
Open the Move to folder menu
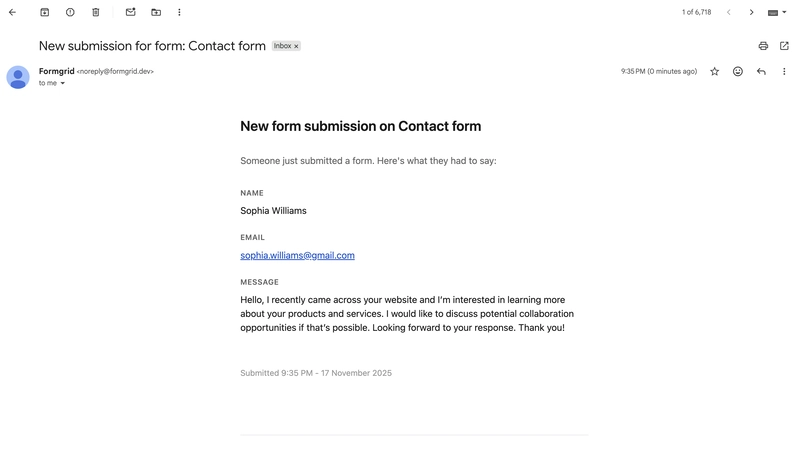pyautogui.click(x=156, y=12)
